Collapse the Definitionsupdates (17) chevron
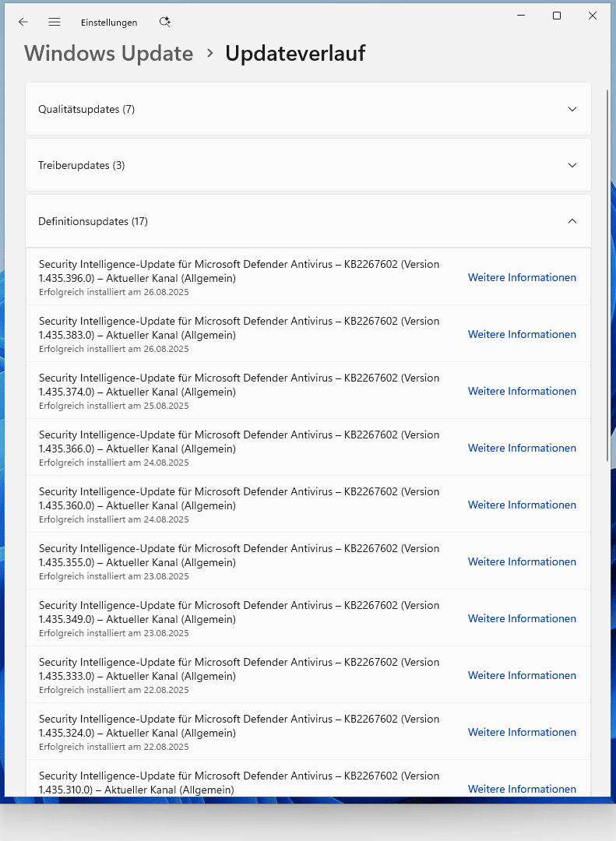Viewport: 616px width, 841px height. click(x=572, y=221)
